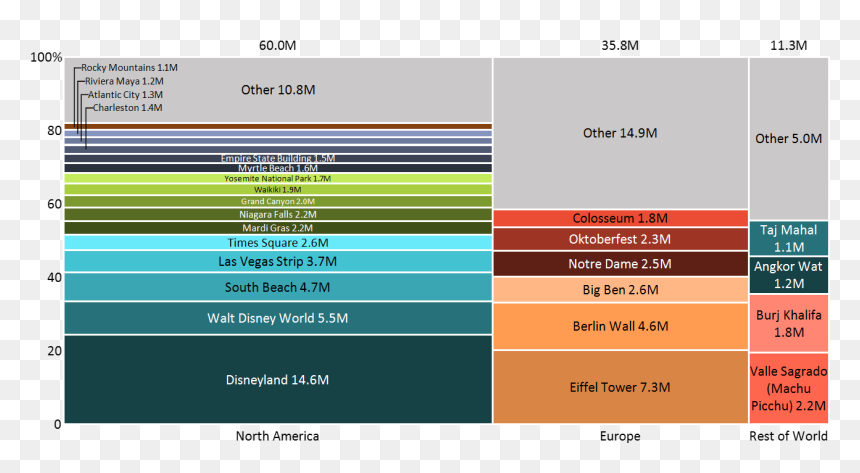The height and width of the screenshot is (473, 860).
Task: Click the Times Square 2.6M bar
Action: click(278, 243)
